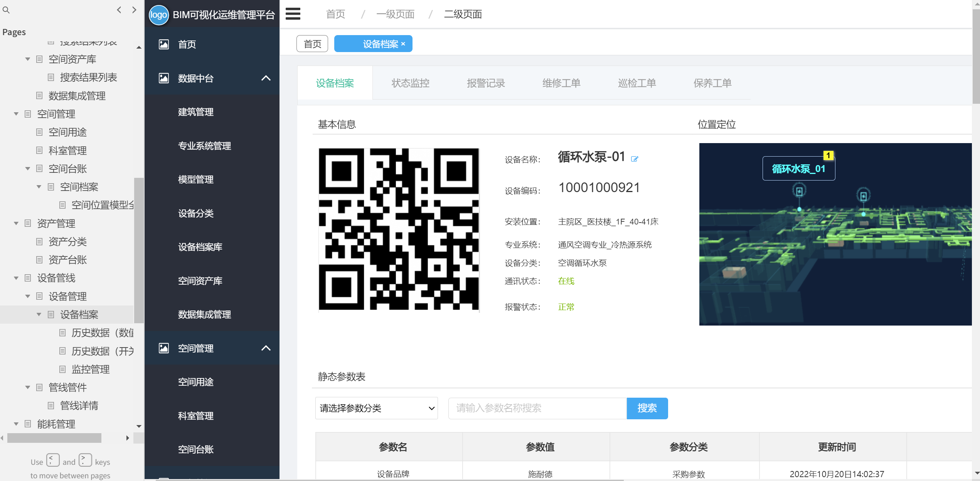Open 建筑管理 in the sidebar
The image size is (980, 481).
point(195,112)
